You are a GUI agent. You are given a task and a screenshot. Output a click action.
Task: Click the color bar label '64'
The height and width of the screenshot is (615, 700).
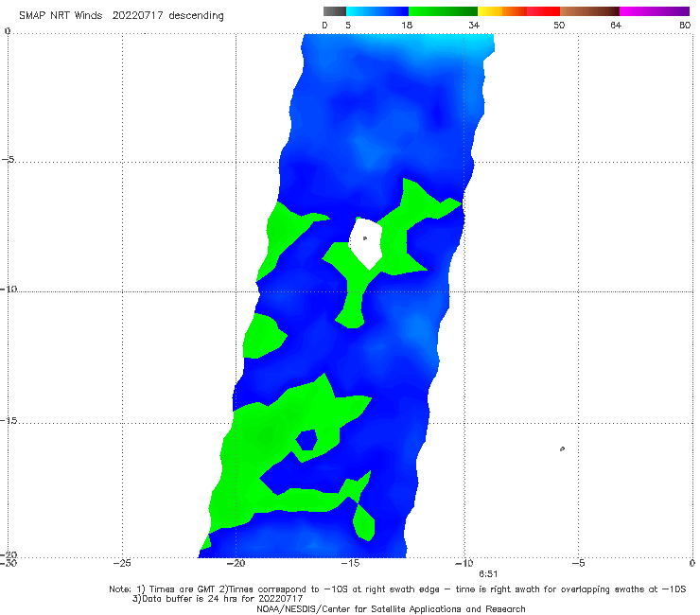pyautogui.click(x=616, y=25)
